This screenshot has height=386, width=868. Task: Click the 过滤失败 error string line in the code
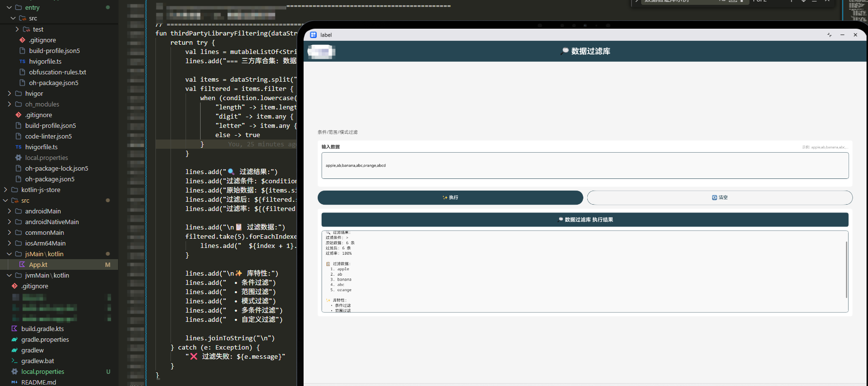(235, 356)
